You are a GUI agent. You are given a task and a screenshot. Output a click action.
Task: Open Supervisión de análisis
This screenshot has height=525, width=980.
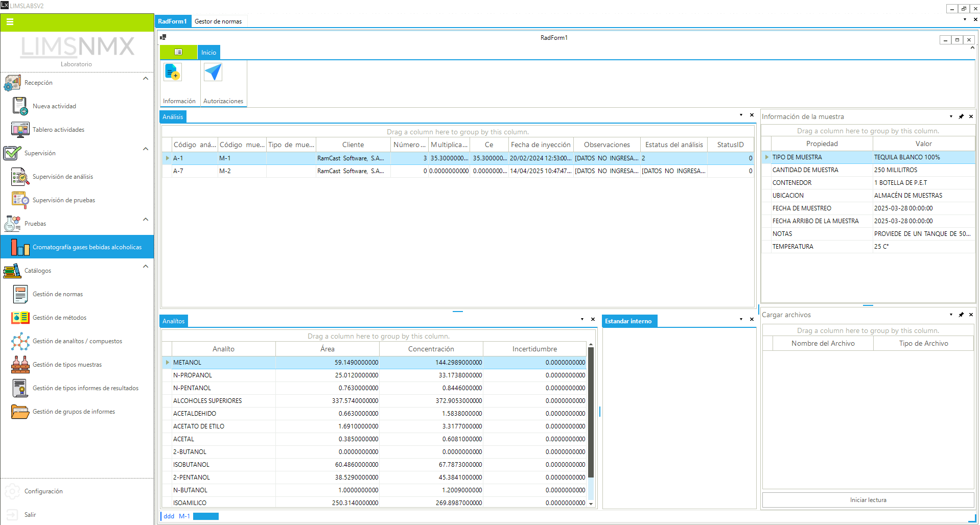[x=62, y=176]
